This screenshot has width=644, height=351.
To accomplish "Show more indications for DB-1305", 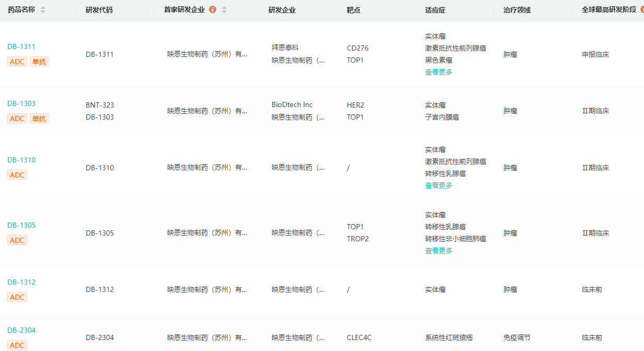I will (439, 251).
